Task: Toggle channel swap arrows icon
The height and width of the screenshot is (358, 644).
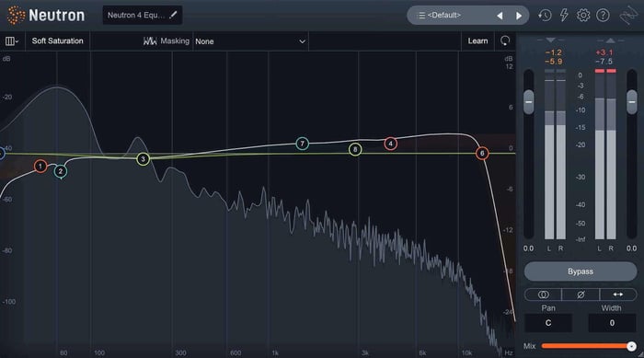Action: pyautogui.click(x=617, y=294)
